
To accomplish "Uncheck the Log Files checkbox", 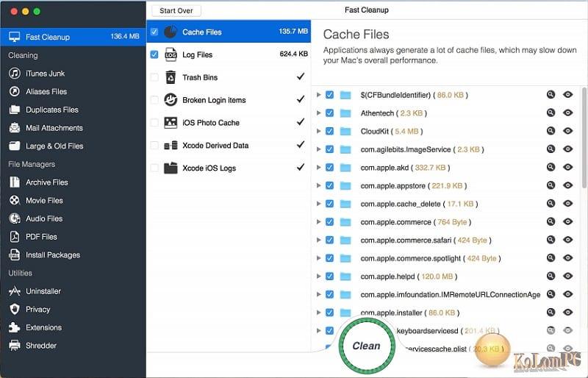I will click(x=154, y=54).
